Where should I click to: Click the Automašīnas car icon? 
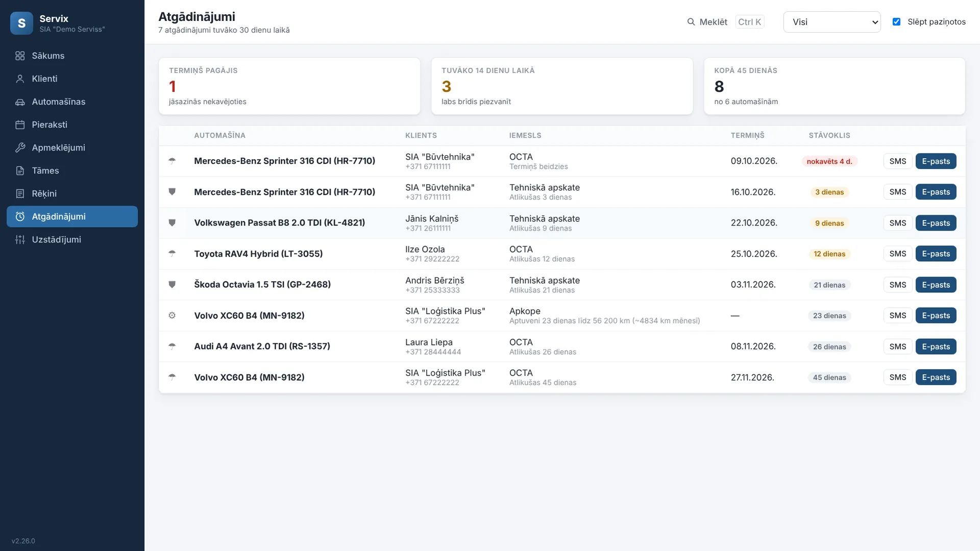[x=20, y=102]
